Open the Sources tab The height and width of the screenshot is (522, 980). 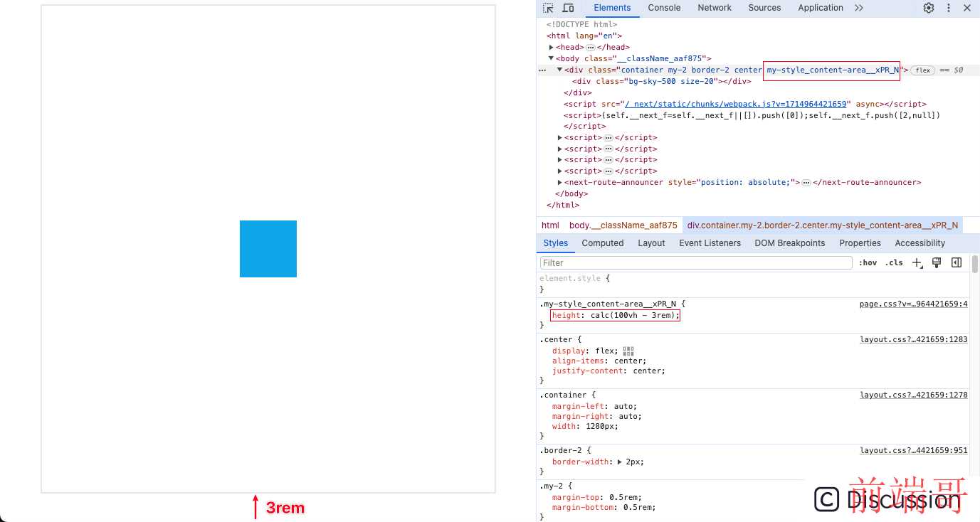click(764, 8)
